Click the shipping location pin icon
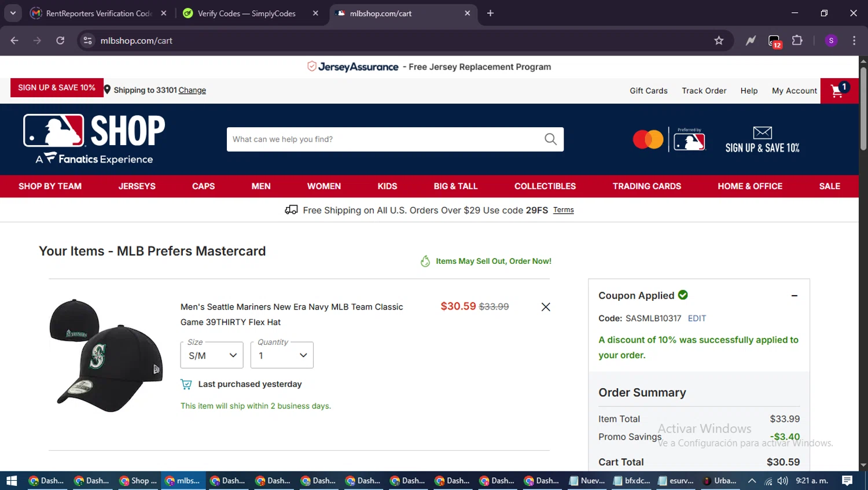Screen dimensions: 868x490 click(107, 90)
